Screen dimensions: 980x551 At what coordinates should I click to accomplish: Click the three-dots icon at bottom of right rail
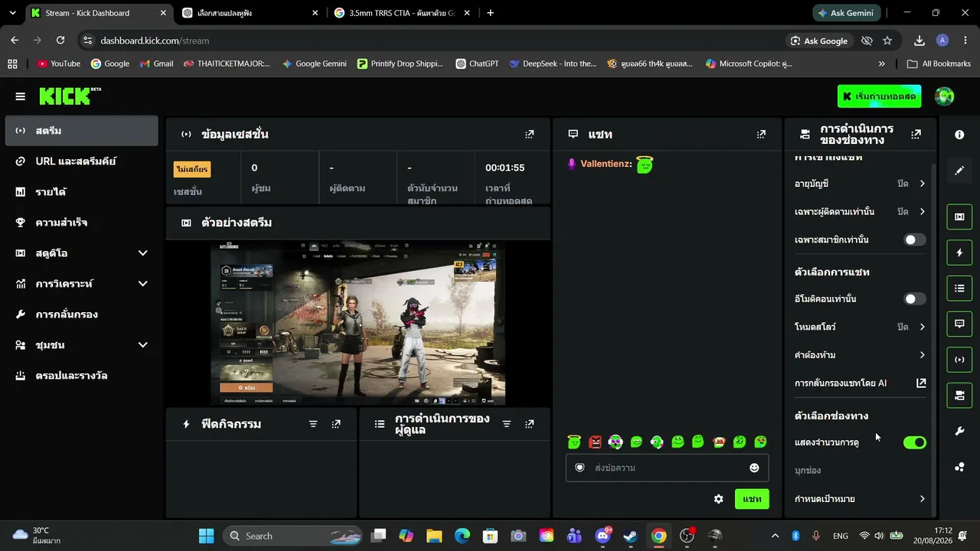click(959, 468)
